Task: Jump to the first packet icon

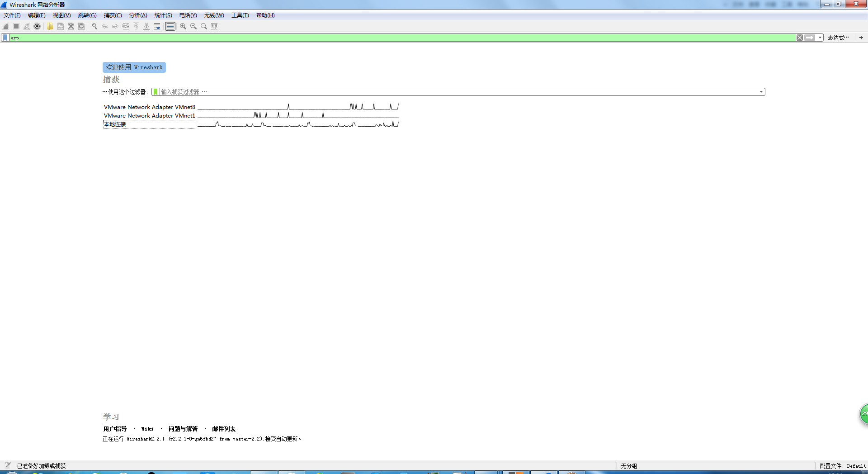Action: 136,26
